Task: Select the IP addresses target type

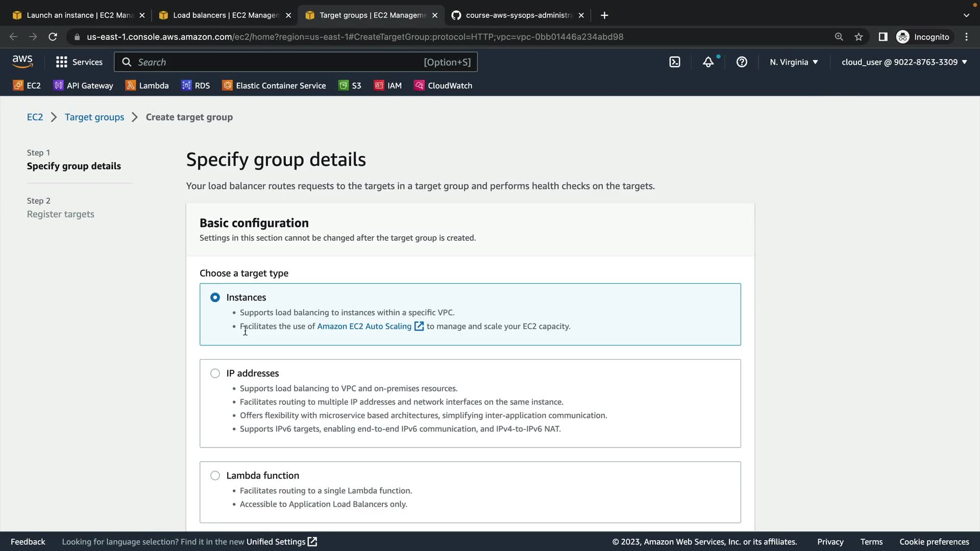Action: click(215, 373)
